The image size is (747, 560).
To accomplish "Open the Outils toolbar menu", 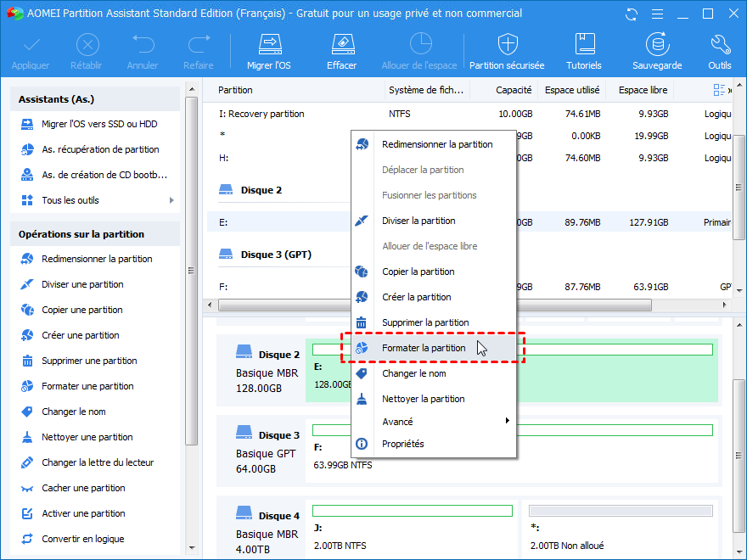I will [x=719, y=52].
